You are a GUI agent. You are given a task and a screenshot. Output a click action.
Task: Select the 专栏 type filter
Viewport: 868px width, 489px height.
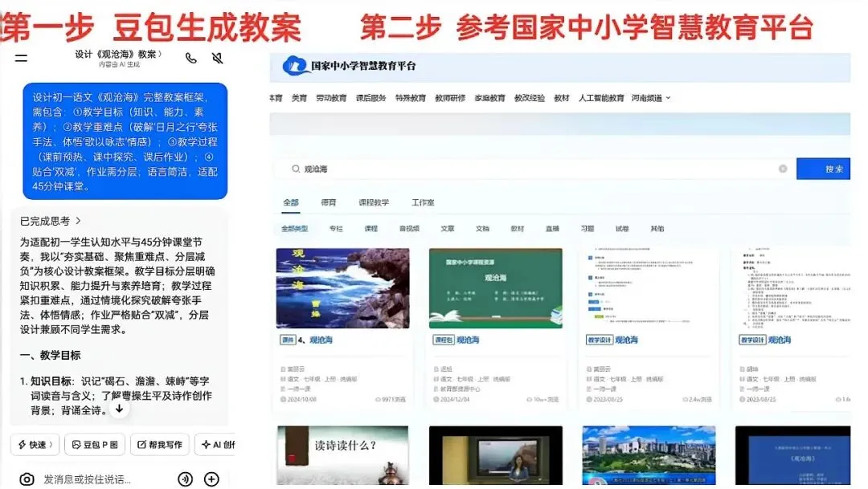coord(336,229)
